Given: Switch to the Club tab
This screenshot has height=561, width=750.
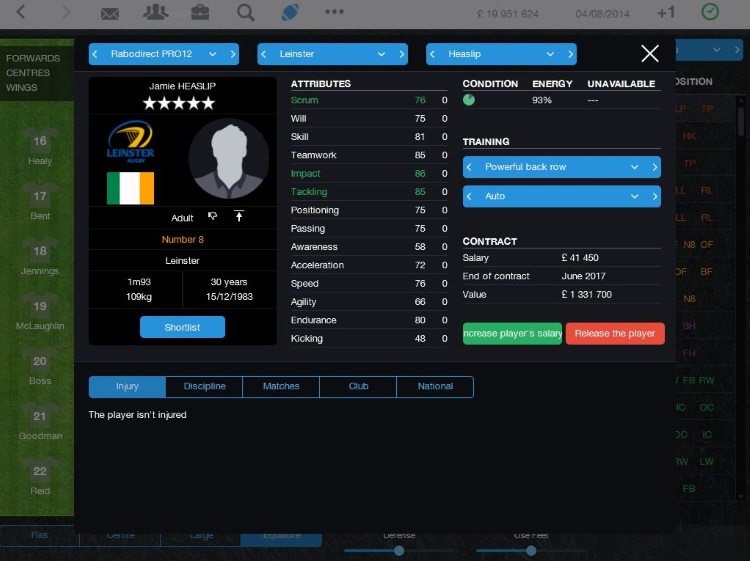Looking at the screenshot, I should point(358,386).
